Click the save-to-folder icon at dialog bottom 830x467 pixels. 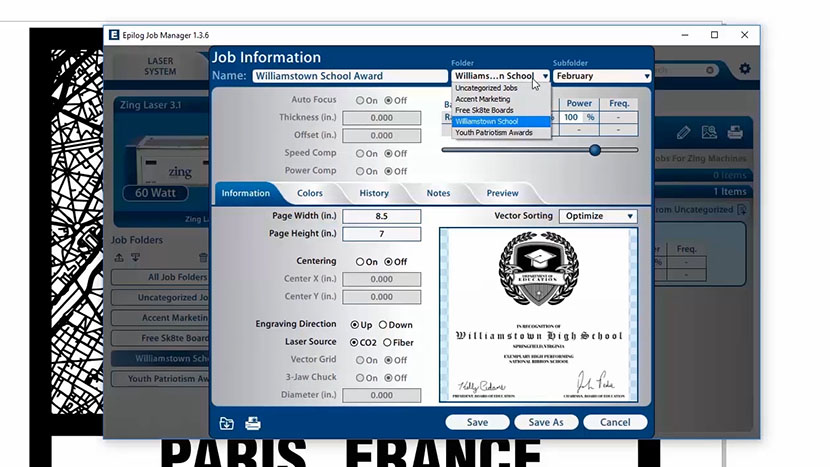[x=227, y=422]
